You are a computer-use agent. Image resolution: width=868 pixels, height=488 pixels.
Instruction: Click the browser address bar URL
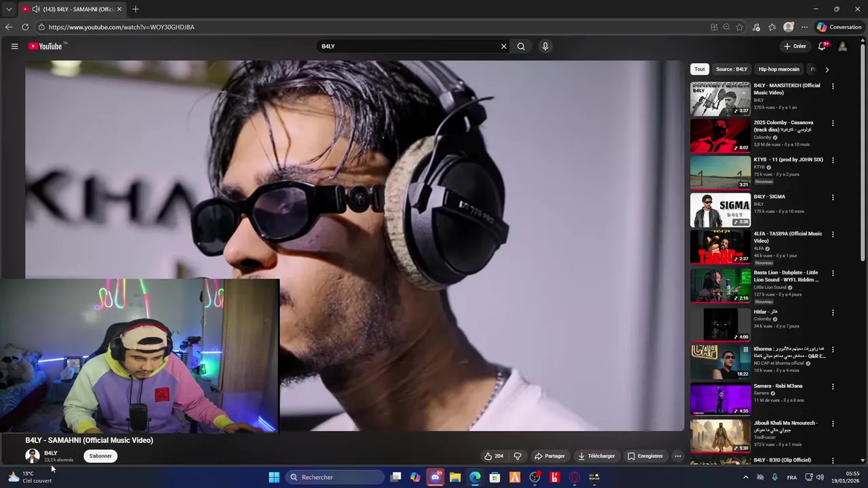[x=121, y=27]
